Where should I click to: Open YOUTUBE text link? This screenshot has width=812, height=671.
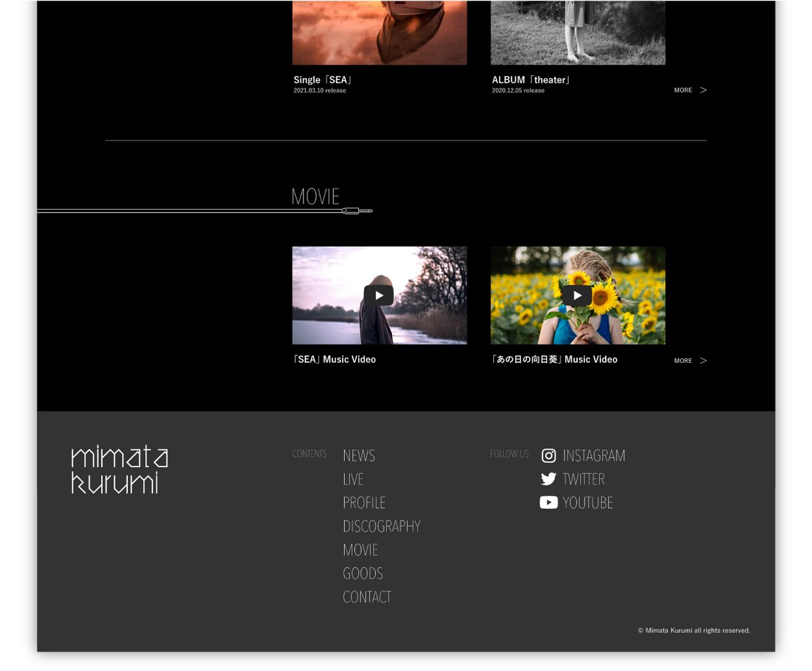pyautogui.click(x=588, y=503)
